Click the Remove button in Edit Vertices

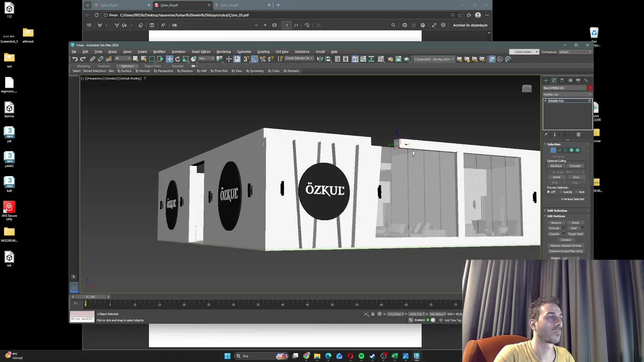click(x=556, y=223)
